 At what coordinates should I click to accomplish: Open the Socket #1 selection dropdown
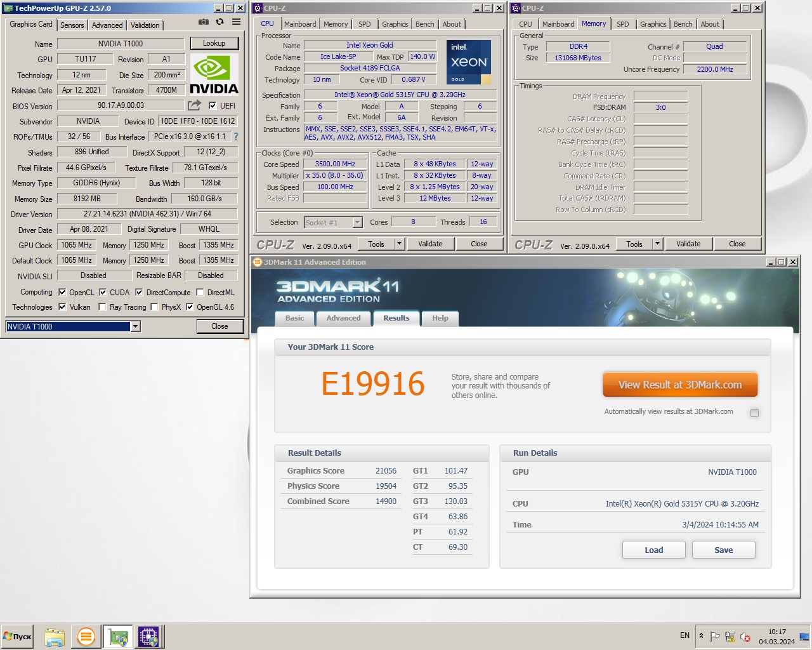(x=357, y=222)
